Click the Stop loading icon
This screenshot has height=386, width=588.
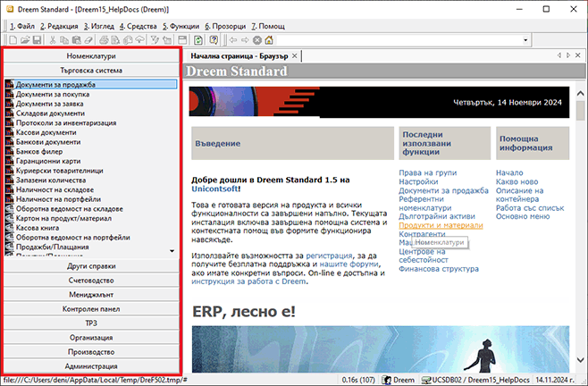pos(256,40)
